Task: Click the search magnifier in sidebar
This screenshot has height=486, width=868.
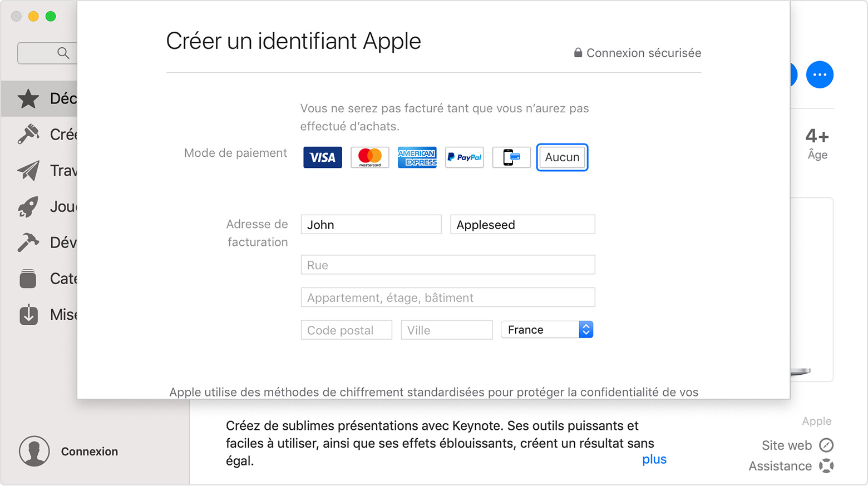Action: coord(63,53)
